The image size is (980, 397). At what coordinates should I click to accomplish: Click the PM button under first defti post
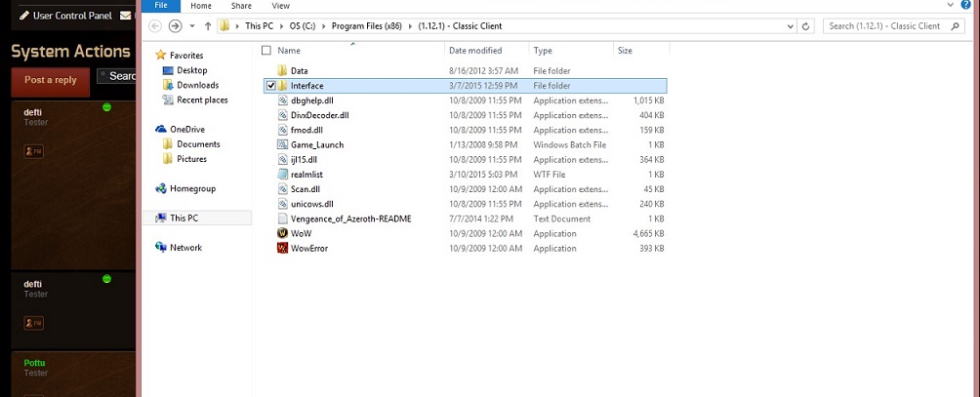[x=34, y=151]
